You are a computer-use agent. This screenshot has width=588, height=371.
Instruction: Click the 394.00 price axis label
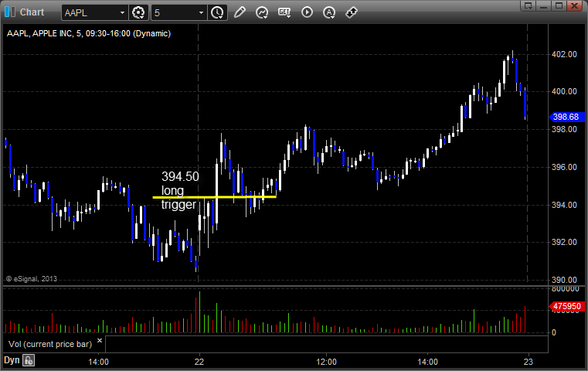click(x=564, y=205)
